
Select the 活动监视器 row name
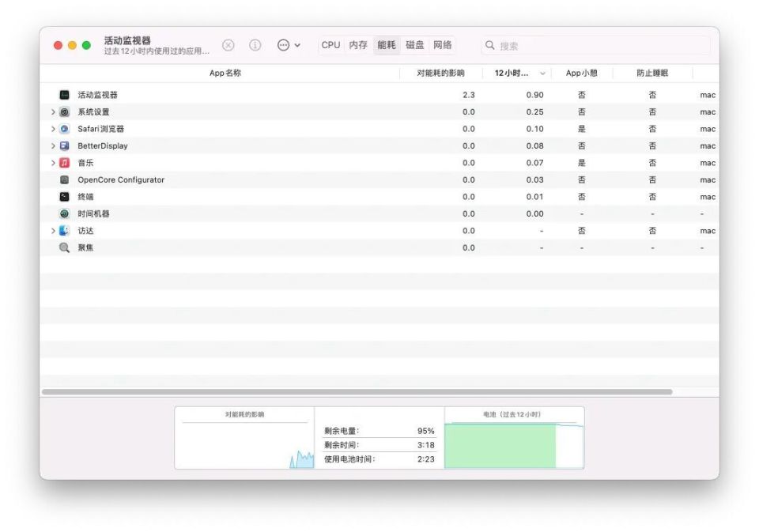tap(97, 95)
